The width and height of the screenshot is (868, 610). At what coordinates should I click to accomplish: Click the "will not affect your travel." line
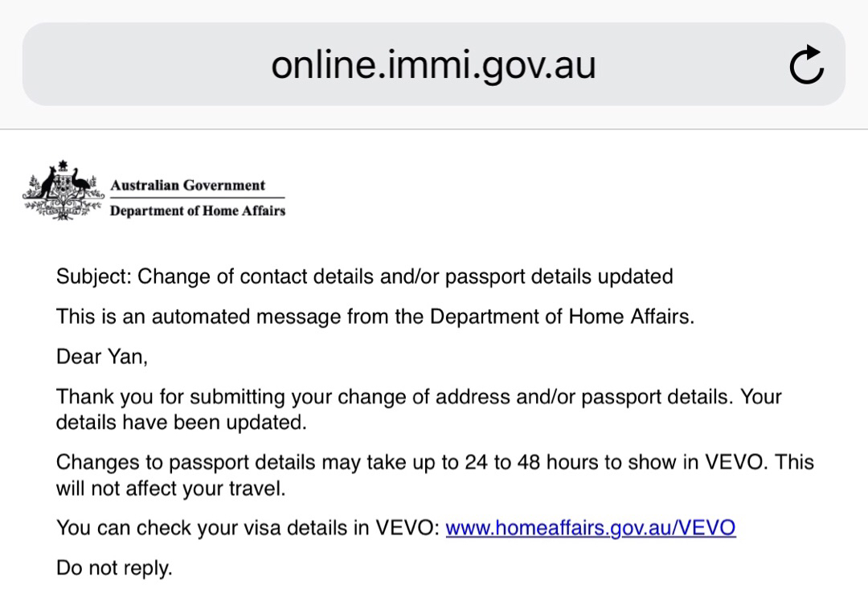click(170, 488)
